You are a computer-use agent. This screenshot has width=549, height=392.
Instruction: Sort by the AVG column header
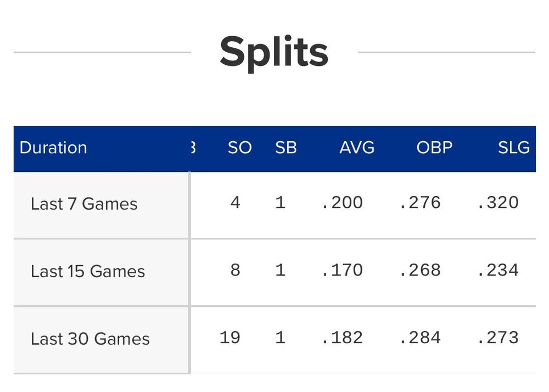click(357, 148)
